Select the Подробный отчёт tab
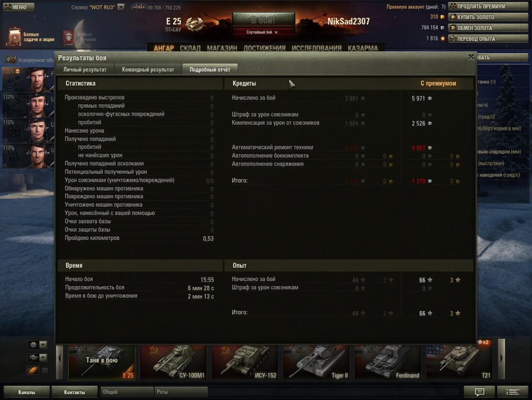Viewport: 532px width, 400px height. click(210, 69)
